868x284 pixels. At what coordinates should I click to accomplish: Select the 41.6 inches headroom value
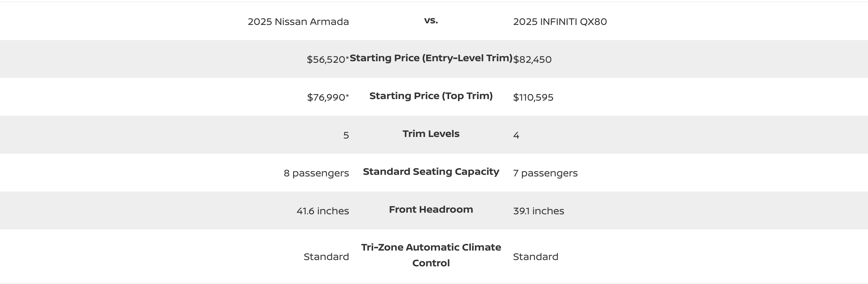click(x=322, y=211)
